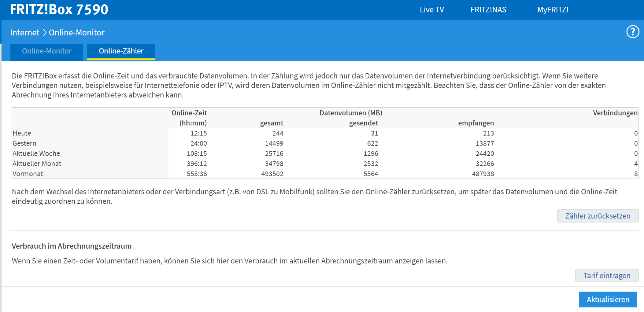This screenshot has width=644, height=312.
Task: Click the empfangen subheader
Action: pyautogui.click(x=476, y=123)
